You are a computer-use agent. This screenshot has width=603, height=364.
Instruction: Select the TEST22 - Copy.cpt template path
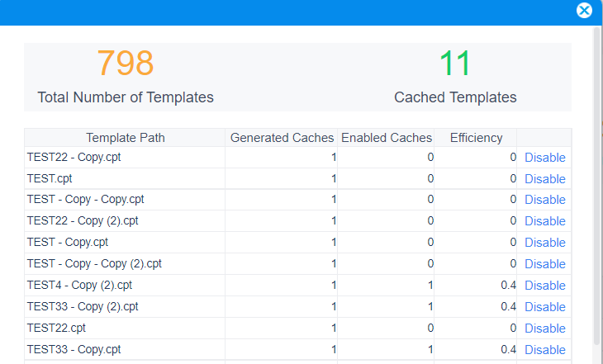click(74, 157)
